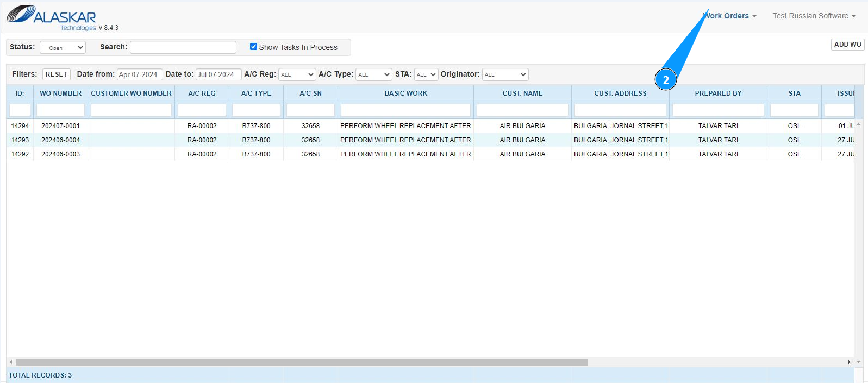Sort by A/C SN column header

pyautogui.click(x=311, y=93)
